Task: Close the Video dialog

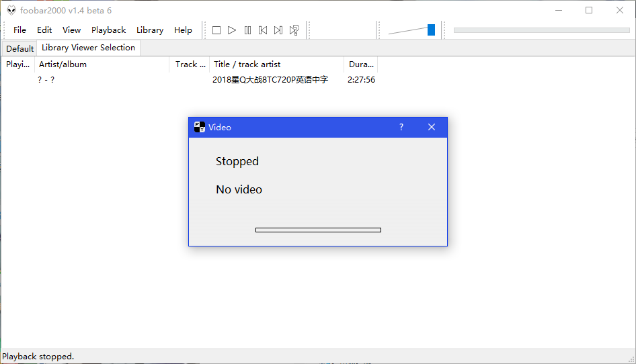Action: [x=432, y=128]
